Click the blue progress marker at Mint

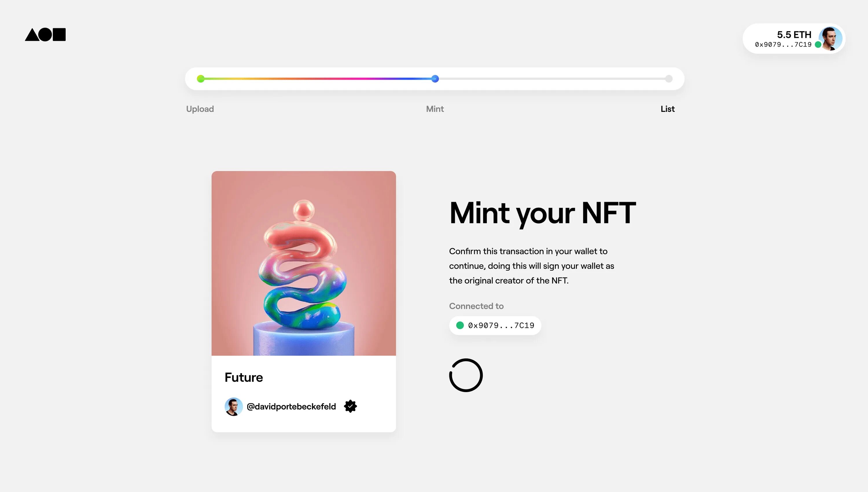[x=435, y=79]
